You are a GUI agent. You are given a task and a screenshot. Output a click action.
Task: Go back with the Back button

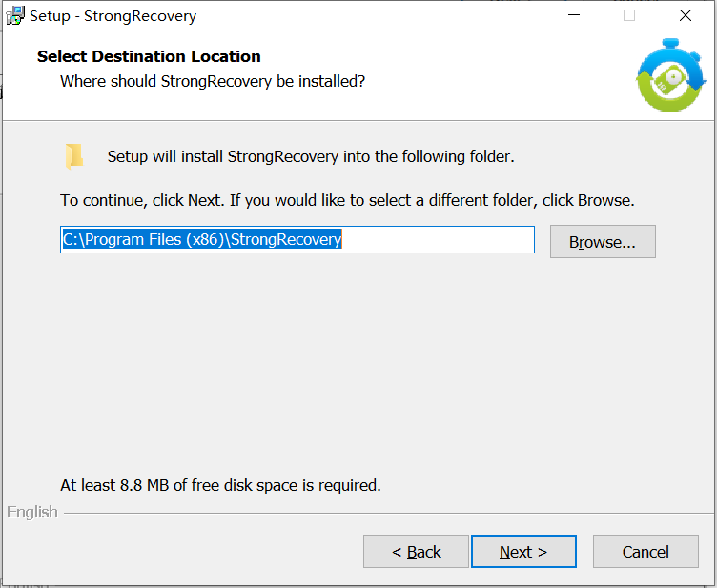click(x=416, y=552)
